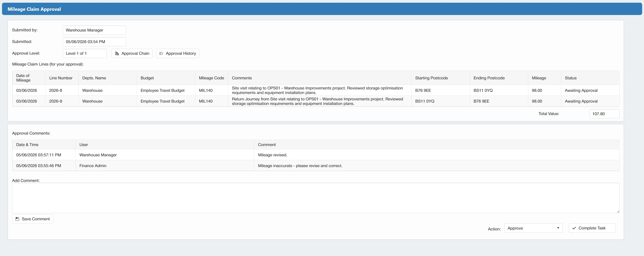Open the Action dropdown set to Approve

tap(533, 228)
